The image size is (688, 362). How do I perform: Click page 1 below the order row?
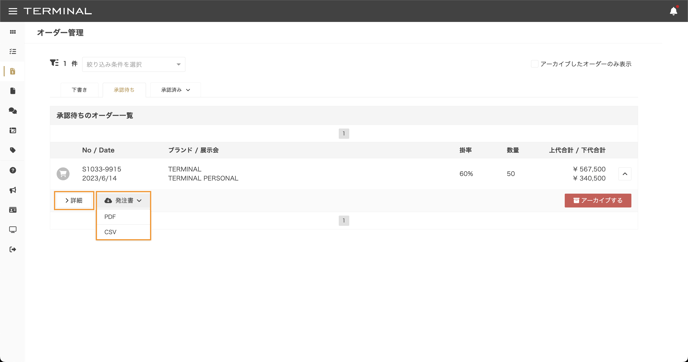pos(344,221)
